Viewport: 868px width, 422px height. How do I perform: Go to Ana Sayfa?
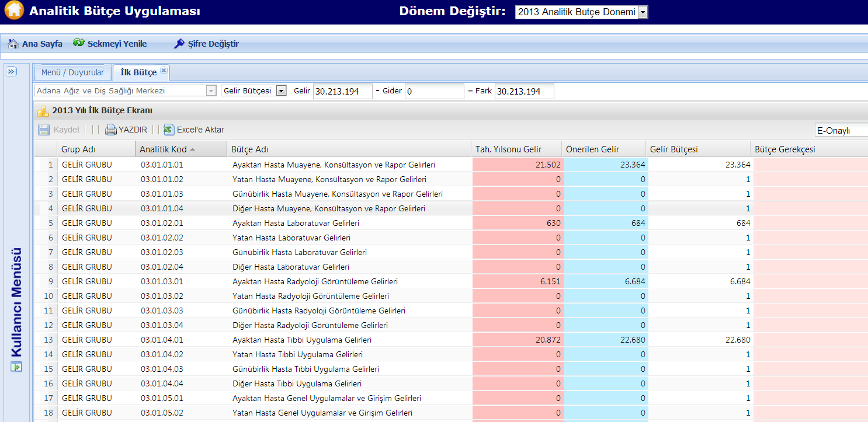tap(35, 44)
